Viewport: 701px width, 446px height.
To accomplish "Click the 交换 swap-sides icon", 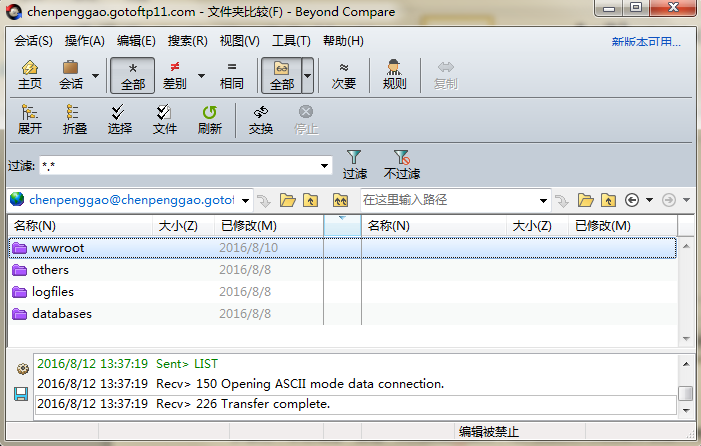I will (x=261, y=112).
